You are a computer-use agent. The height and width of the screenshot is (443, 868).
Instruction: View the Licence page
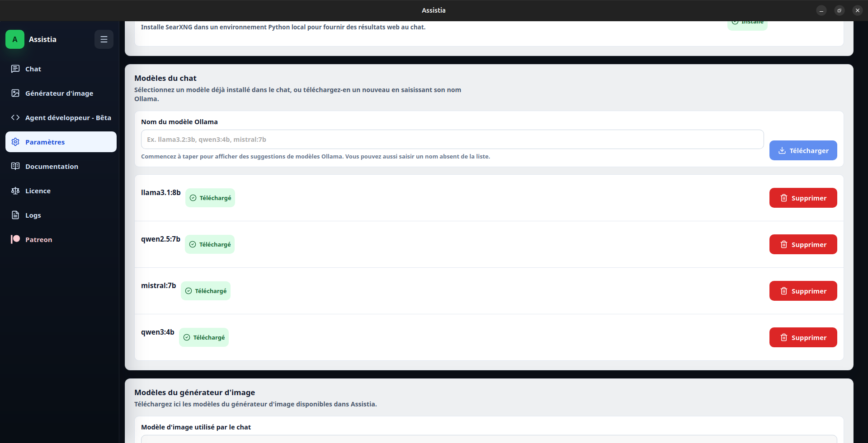(61, 191)
